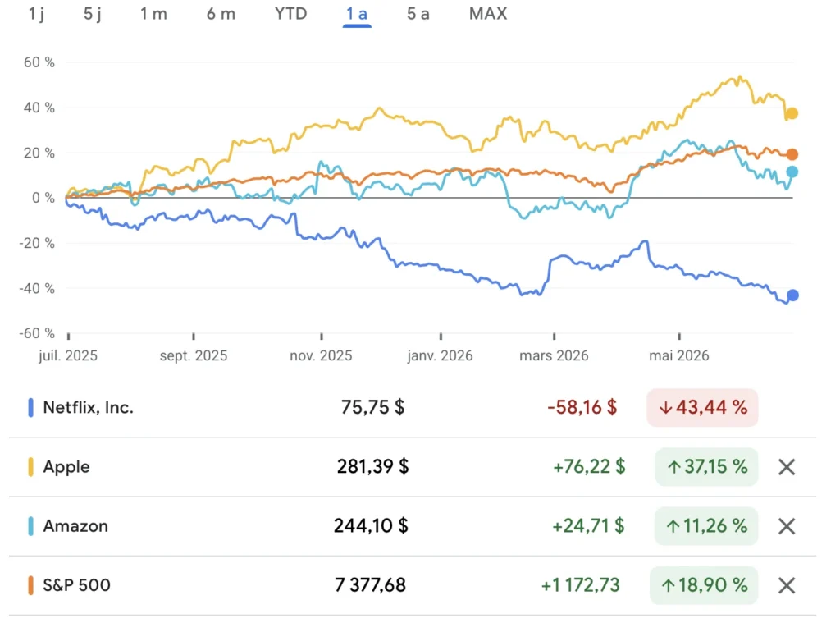The width and height of the screenshot is (840, 623).
Task: Click the light blue Amazon endpoint dot
Action: (x=792, y=172)
